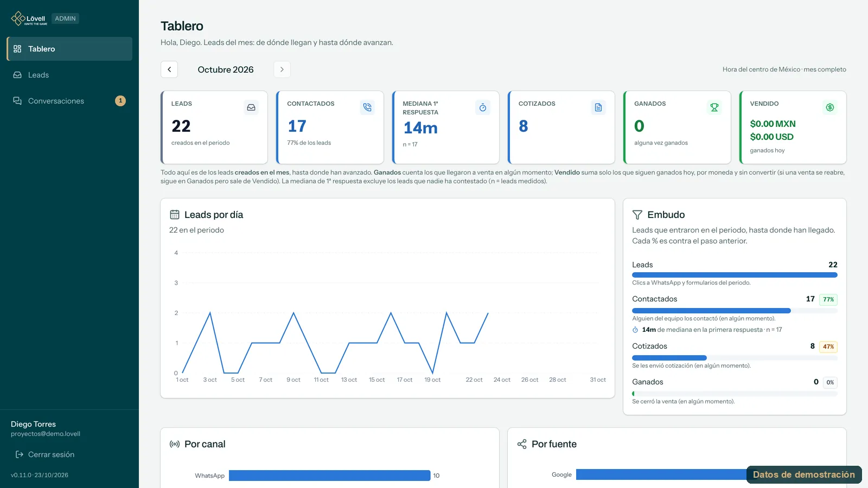Click the "14m" median response value
868x488 pixels.
point(420,128)
